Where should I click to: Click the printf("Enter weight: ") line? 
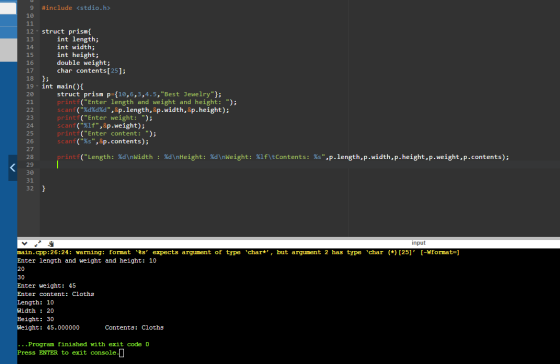[x=105, y=118]
